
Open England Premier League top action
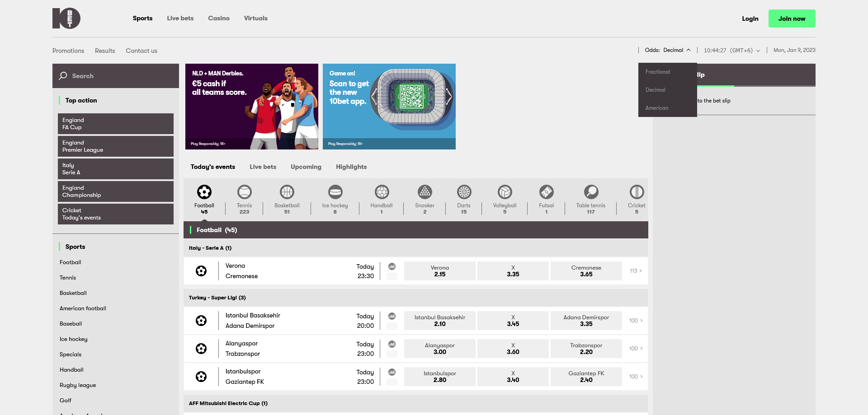[x=116, y=146]
